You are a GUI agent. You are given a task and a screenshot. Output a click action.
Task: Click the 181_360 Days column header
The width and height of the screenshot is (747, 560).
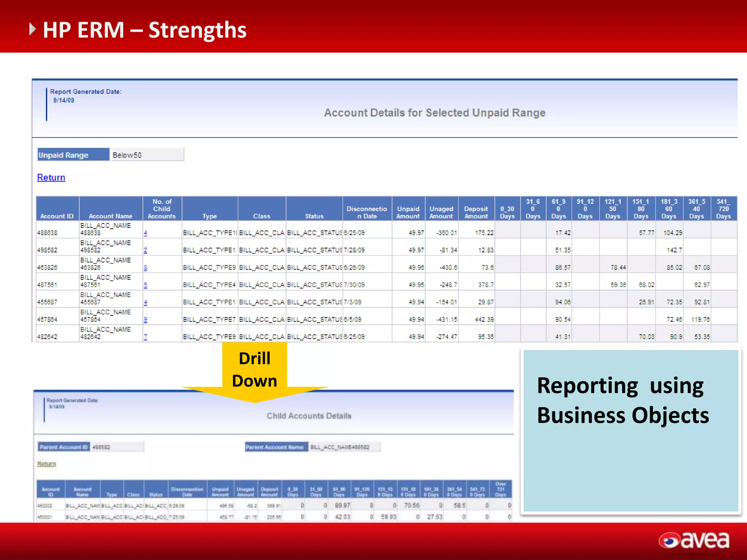point(669,209)
